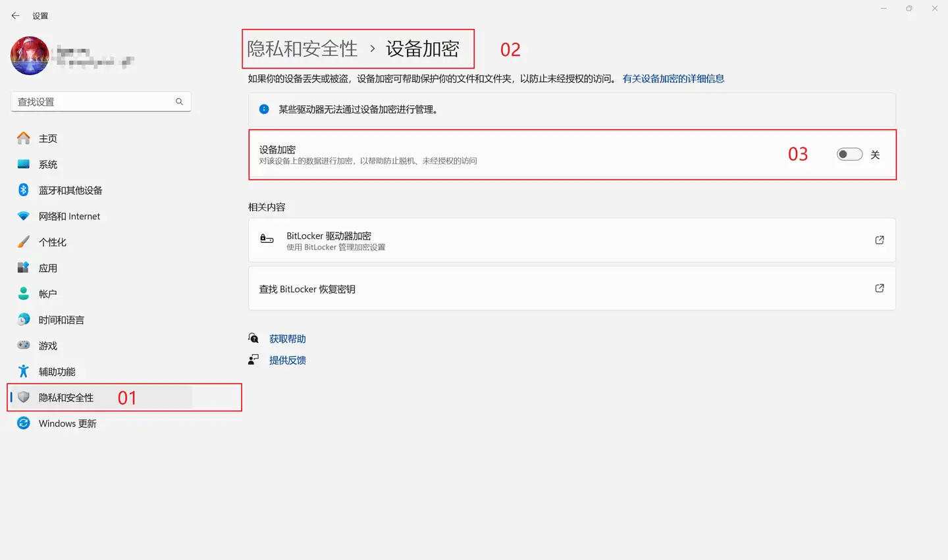948x560 pixels.
Task: Open the 有关设备加密的详细信息 link
Action: tap(673, 78)
